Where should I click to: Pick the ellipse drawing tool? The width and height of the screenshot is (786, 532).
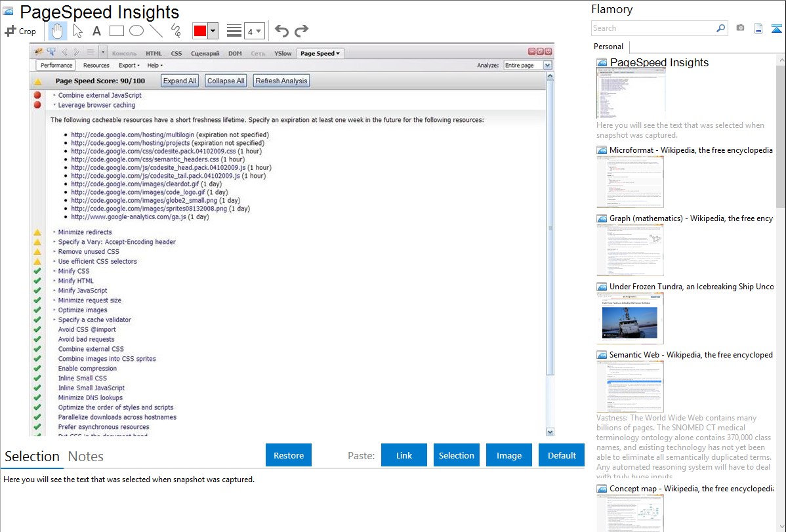(x=136, y=31)
